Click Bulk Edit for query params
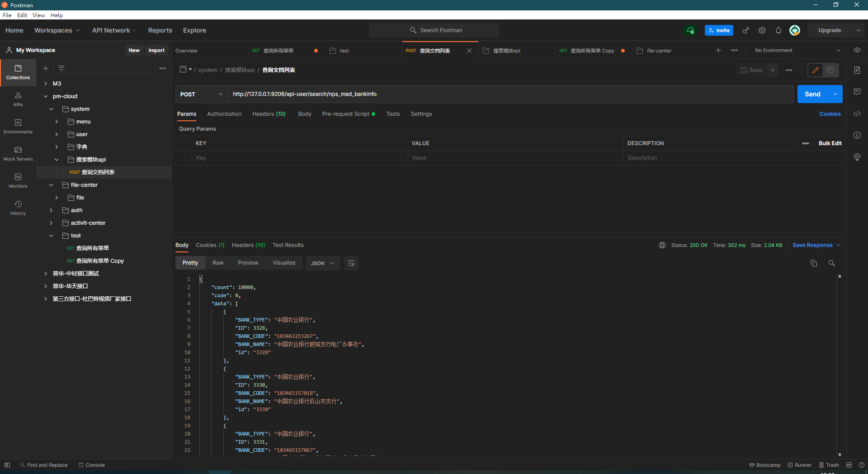 point(830,143)
